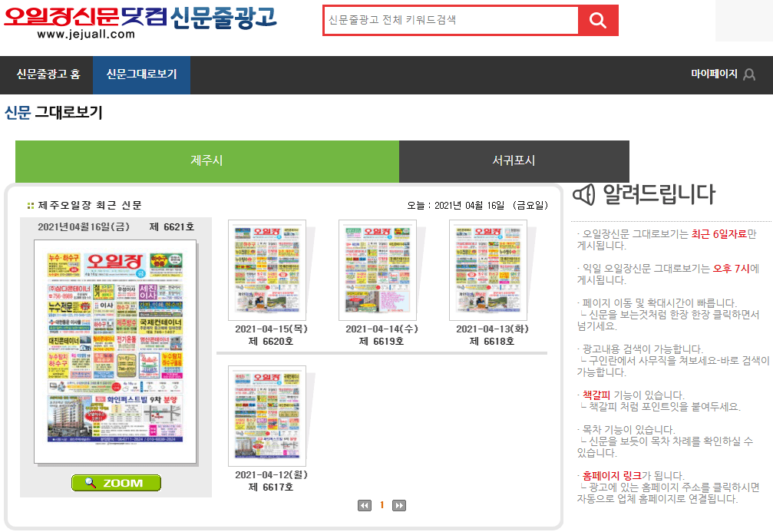
Task: Click the 제 6618호 issue label
Action: [492, 341]
